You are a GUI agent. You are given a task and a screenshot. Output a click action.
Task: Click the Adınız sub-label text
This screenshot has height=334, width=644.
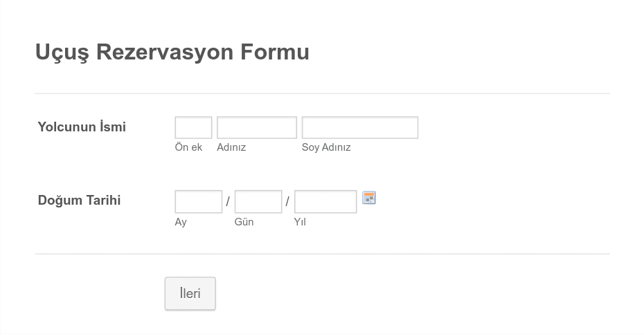tap(231, 147)
